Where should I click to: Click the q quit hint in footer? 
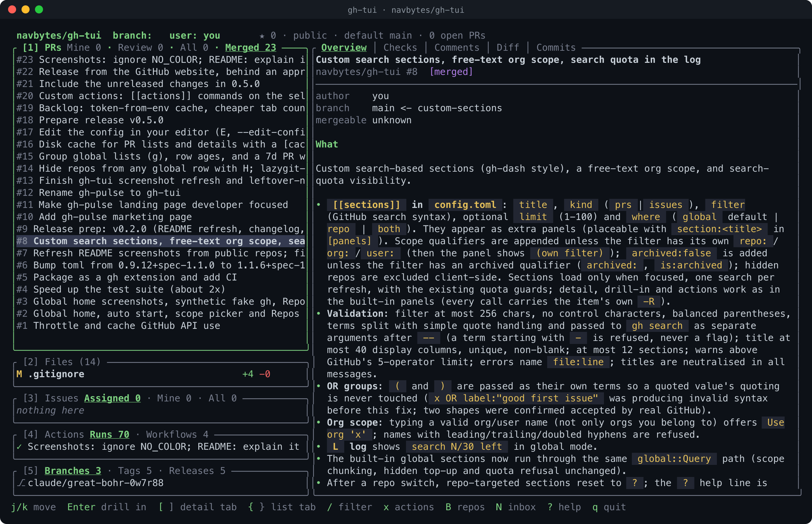pyautogui.click(x=609, y=507)
